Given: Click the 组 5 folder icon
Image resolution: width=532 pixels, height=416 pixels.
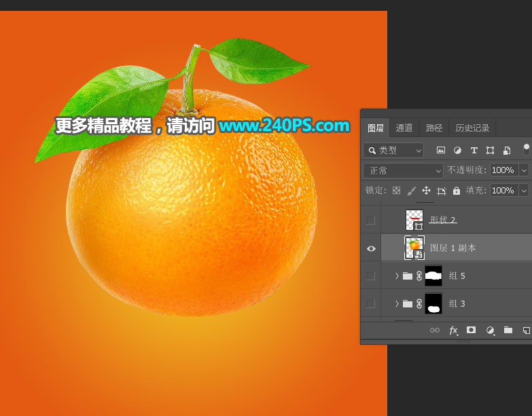Looking at the screenshot, I should 408,276.
